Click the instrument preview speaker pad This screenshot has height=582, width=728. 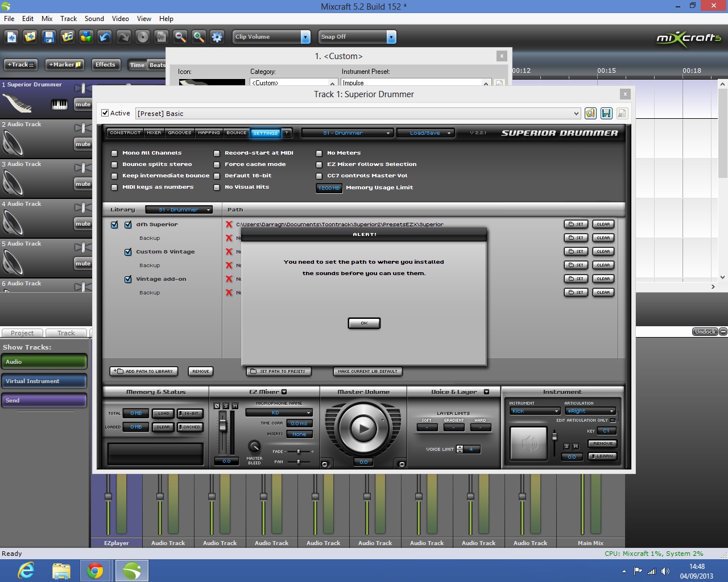pyautogui.click(x=529, y=443)
